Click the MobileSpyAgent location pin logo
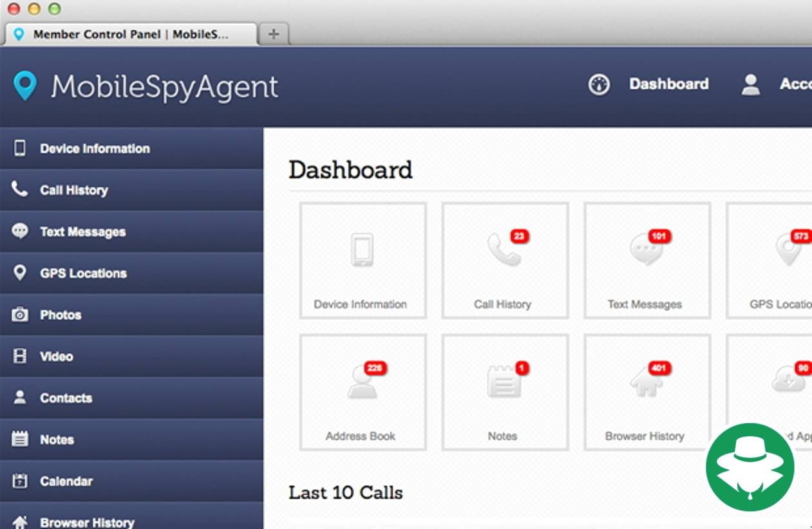Viewport: 812px width, 529px height. [24, 86]
